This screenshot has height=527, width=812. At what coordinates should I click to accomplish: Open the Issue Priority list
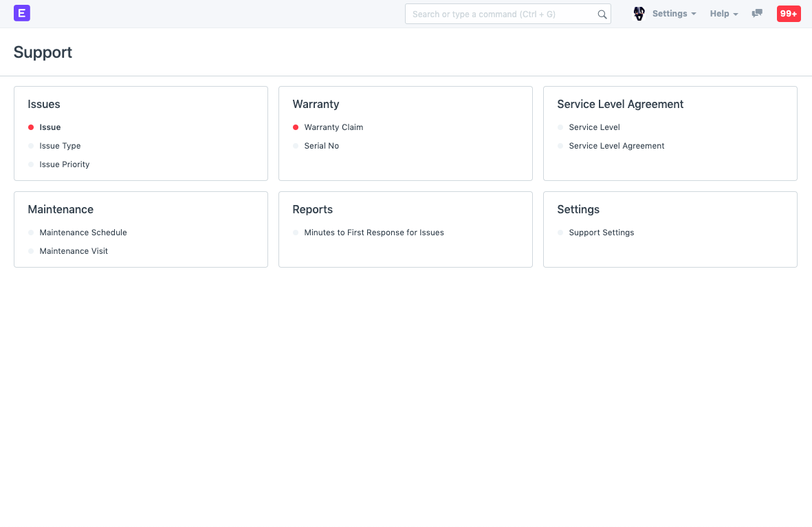(x=65, y=164)
